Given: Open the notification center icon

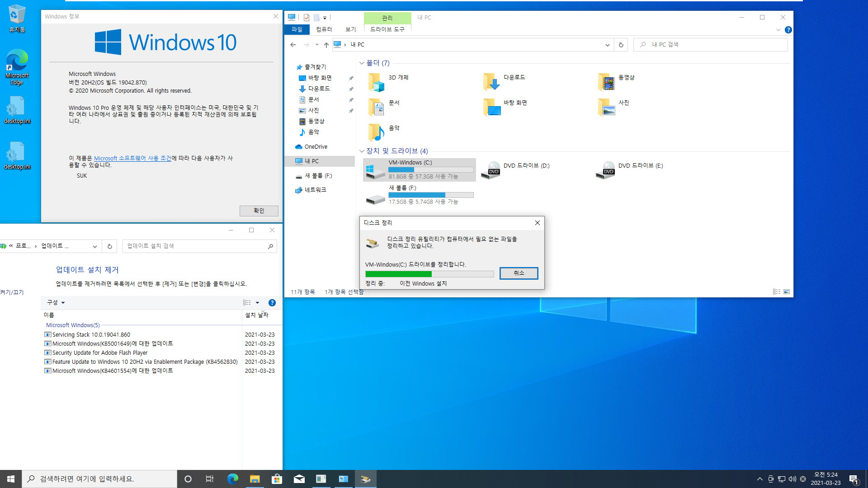Looking at the screenshot, I should 853,479.
